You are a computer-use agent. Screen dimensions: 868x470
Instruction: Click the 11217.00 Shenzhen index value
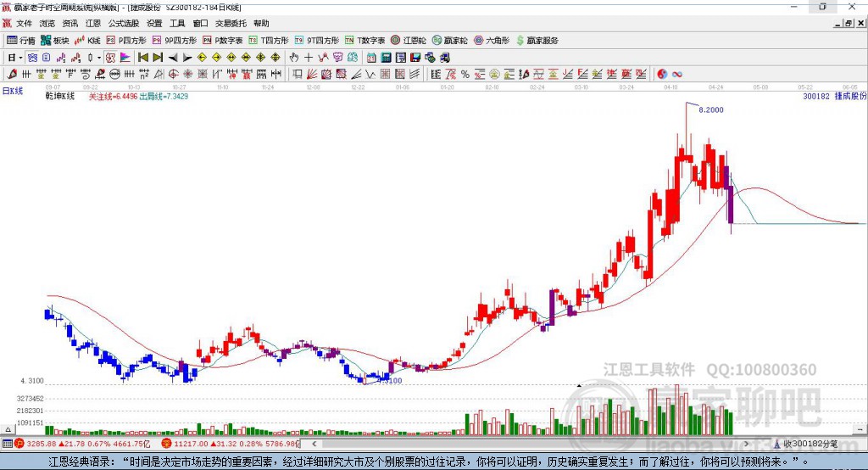click(x=191, y=444)
